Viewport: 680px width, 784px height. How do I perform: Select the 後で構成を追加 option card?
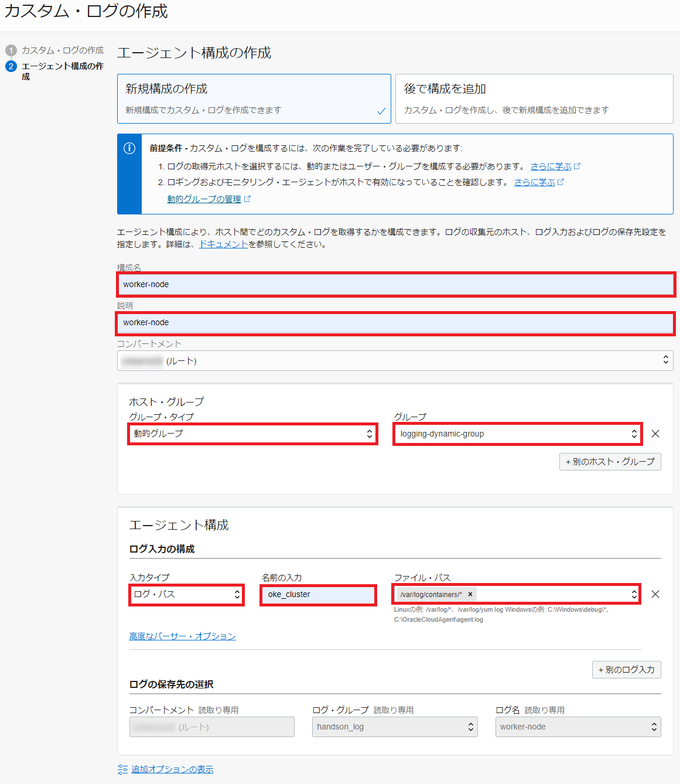tap(534, 98)
